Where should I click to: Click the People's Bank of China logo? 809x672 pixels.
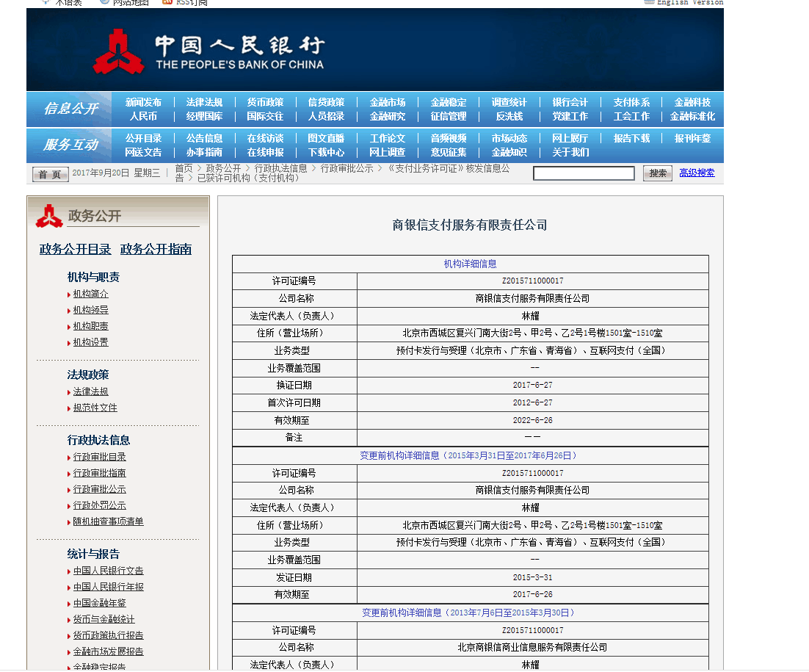click(208, 51)
